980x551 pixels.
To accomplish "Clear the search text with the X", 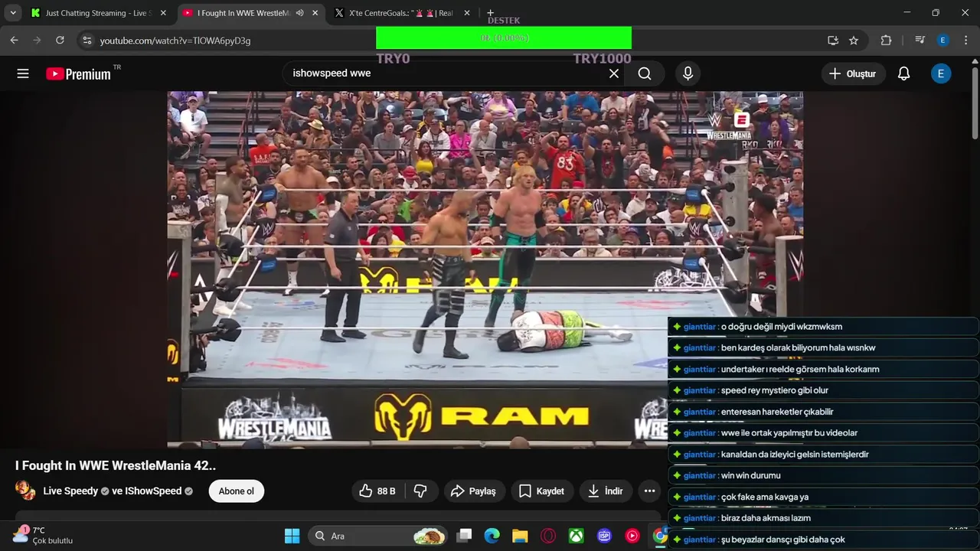I will [613, 73].
